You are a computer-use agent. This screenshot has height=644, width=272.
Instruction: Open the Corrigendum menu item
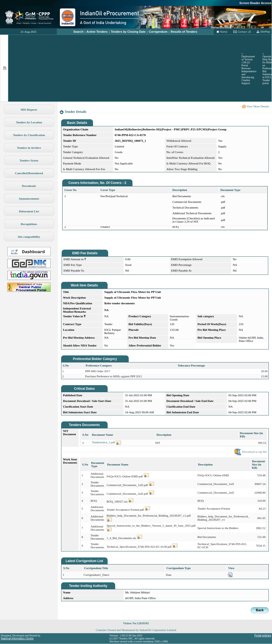tap(158, 32)
